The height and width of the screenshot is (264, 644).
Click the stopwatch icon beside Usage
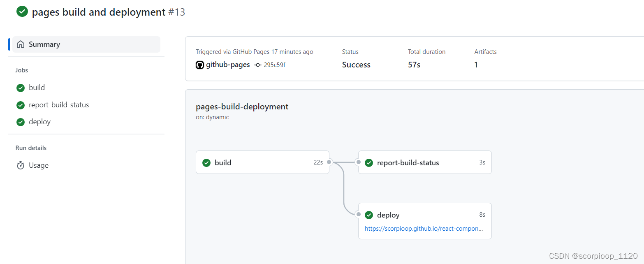pos(21,165)
